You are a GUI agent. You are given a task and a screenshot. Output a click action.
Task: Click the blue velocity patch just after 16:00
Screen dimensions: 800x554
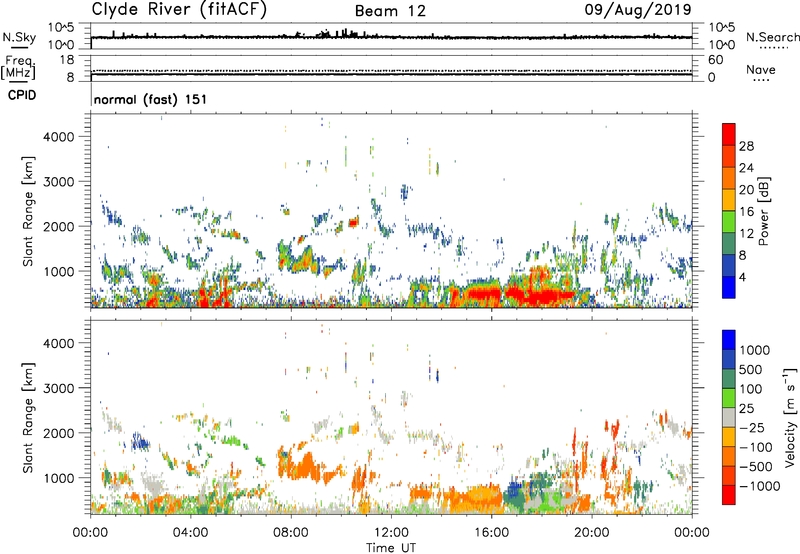[514, 492]
